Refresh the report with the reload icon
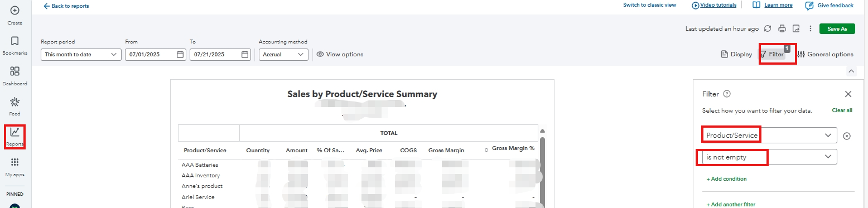Viewport: 868px width, 208px height. pos(768,28)
